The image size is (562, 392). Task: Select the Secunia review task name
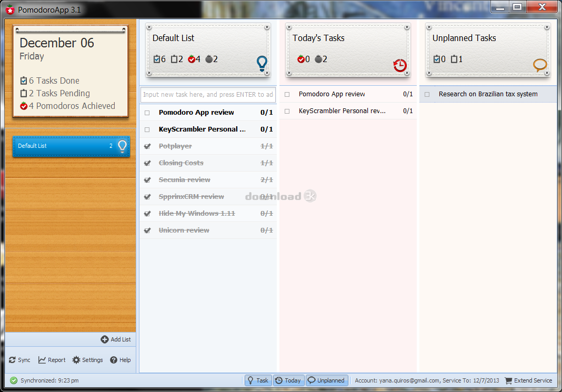pos(185,180)
